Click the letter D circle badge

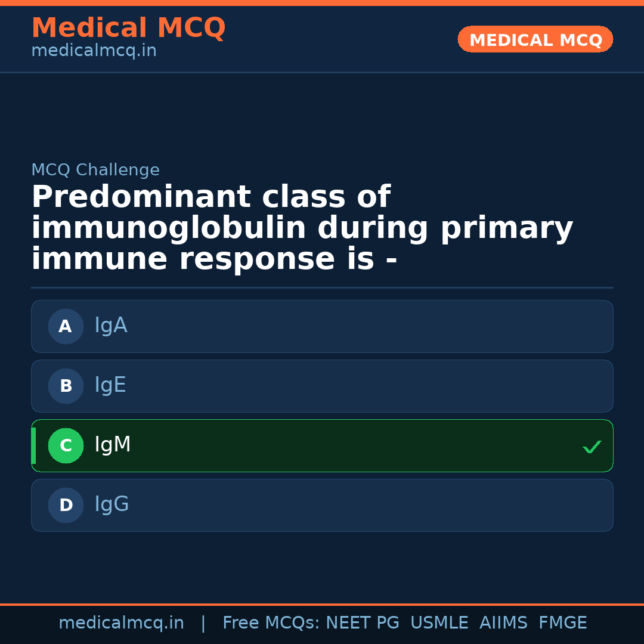click(66, 505)
